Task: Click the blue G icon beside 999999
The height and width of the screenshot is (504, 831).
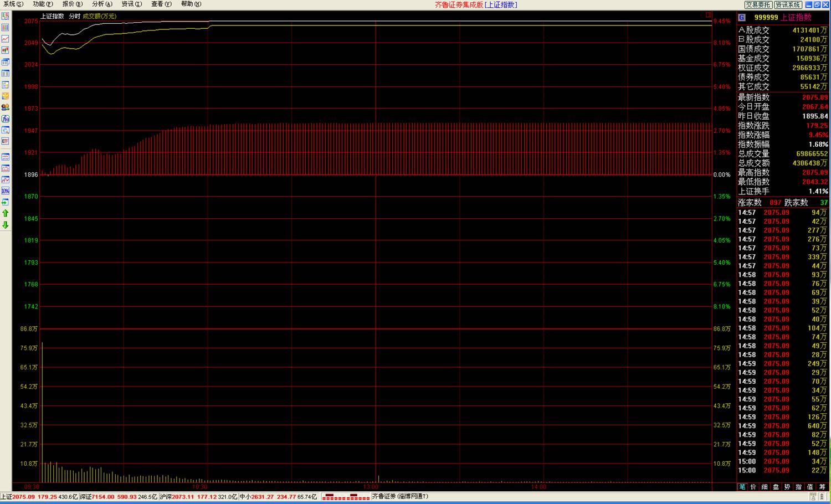Action: [x=742, y=17]
